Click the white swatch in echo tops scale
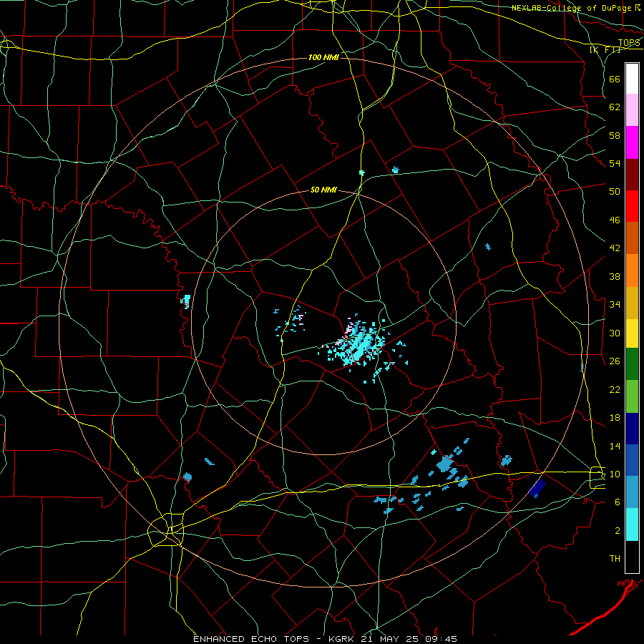This screenshot has width=644, height=644. [632, 79]
